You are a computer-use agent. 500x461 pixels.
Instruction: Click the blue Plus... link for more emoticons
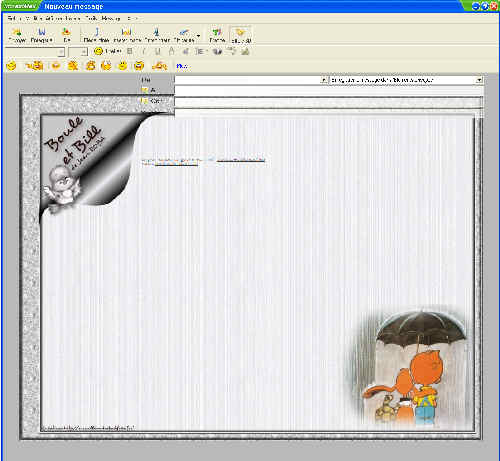pos(182,66)
